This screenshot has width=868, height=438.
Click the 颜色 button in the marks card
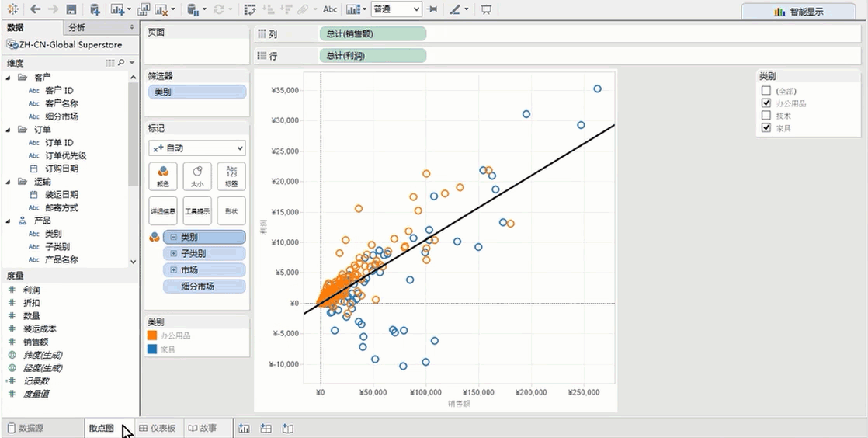tap(162, 176)
